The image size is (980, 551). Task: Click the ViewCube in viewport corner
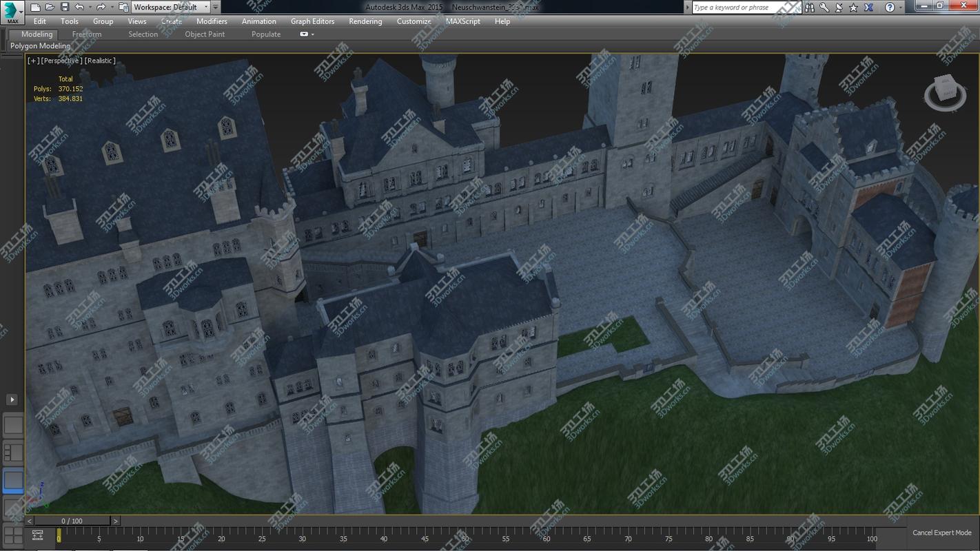pyautogui.click(x=945, y=92)
